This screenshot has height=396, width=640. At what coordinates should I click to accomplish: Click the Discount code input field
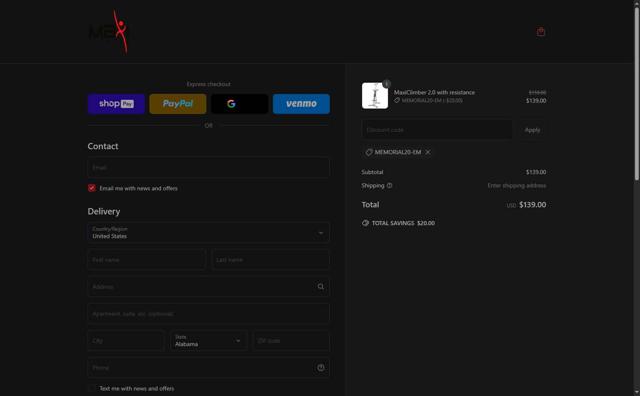coord(437,130)
